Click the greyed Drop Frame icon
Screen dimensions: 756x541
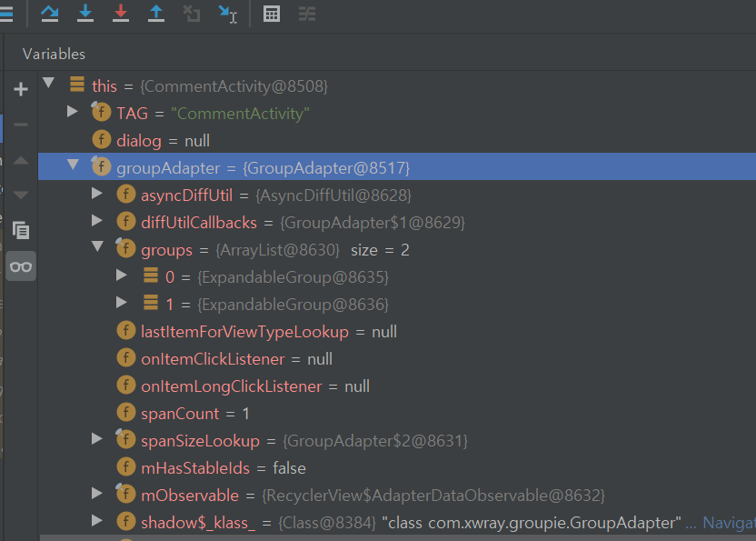(x=192, y=14)
